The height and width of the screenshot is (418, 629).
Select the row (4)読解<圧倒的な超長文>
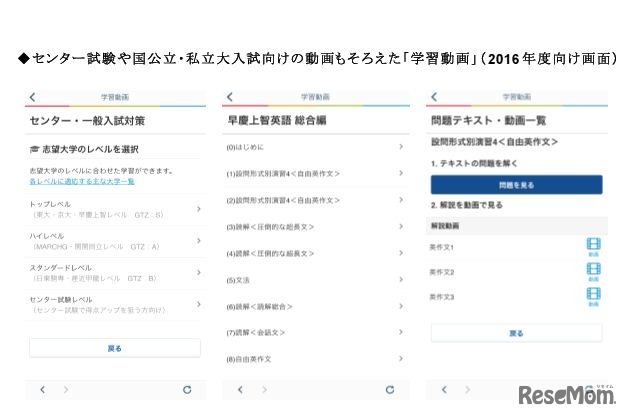pyautogui.click(x=316, y=253)
